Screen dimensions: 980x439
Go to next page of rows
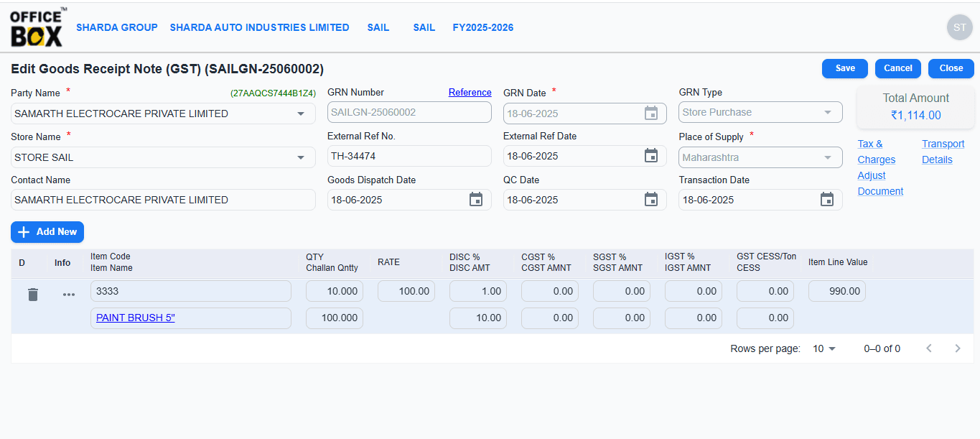coord(958,348)
